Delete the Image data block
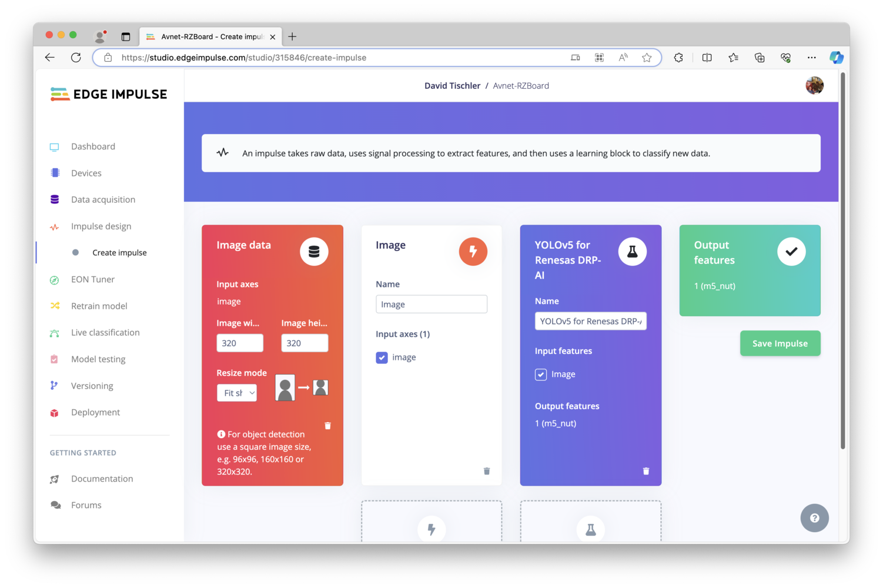The height and width of the screenshot is (588, 883). tap(327, 426)
